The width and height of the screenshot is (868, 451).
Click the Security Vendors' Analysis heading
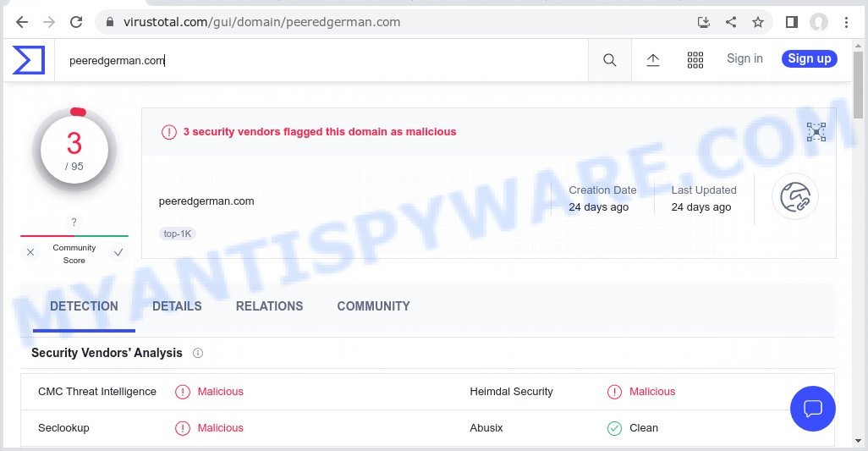coord(107,353)
